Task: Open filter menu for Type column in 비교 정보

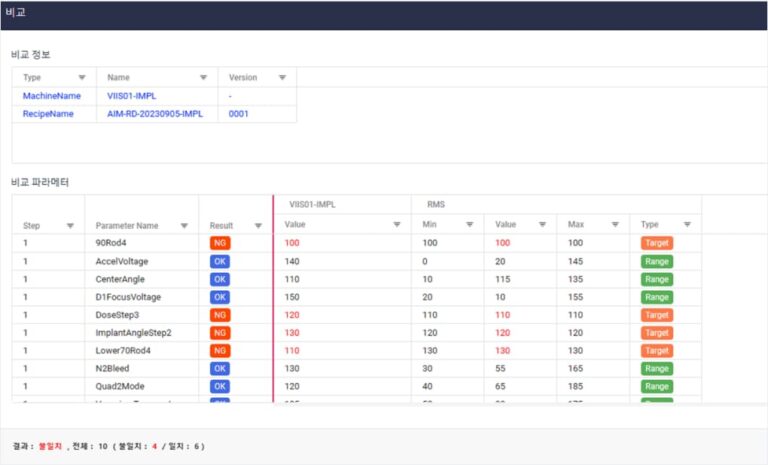Action: point(82,77)
